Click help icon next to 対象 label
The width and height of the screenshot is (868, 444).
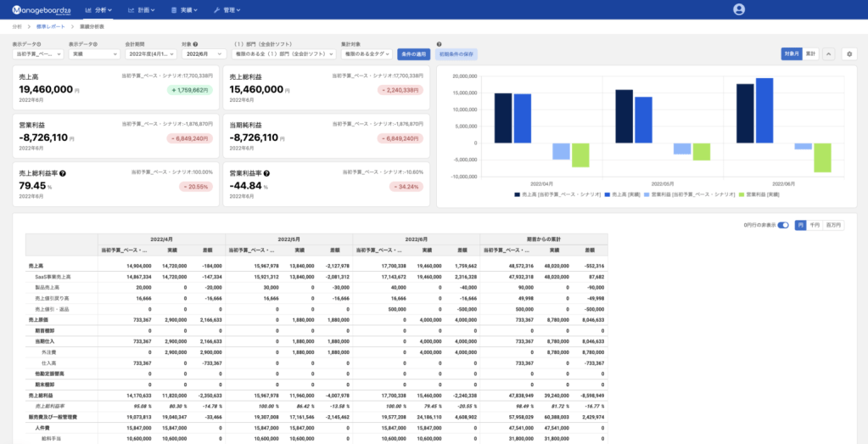pyautogui.click(x=196, y=43)
